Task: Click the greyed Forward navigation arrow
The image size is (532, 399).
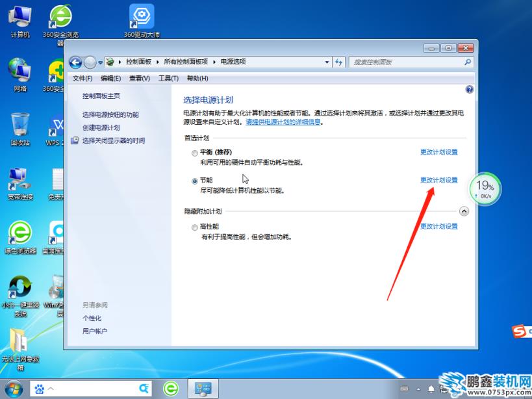Action: (x=90, y=62)
